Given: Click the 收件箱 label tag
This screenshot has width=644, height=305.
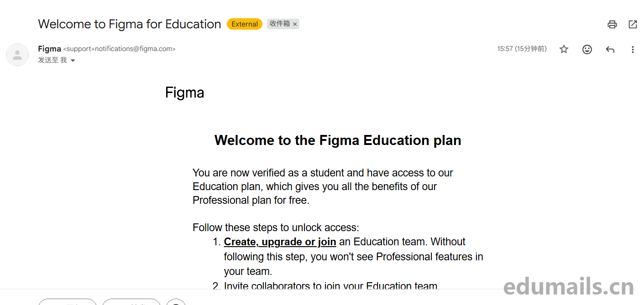Looking at the screenshot, I should 279,24.
